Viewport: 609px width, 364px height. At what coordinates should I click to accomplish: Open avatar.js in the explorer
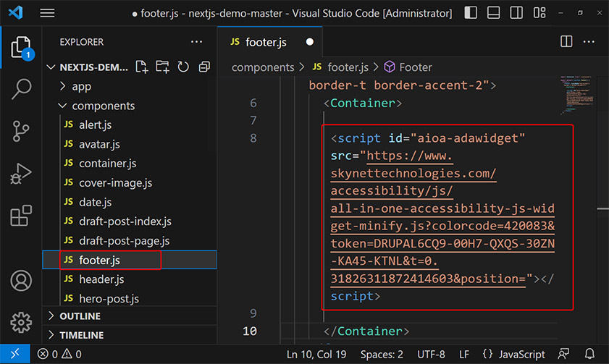click(x=129, y=144)
